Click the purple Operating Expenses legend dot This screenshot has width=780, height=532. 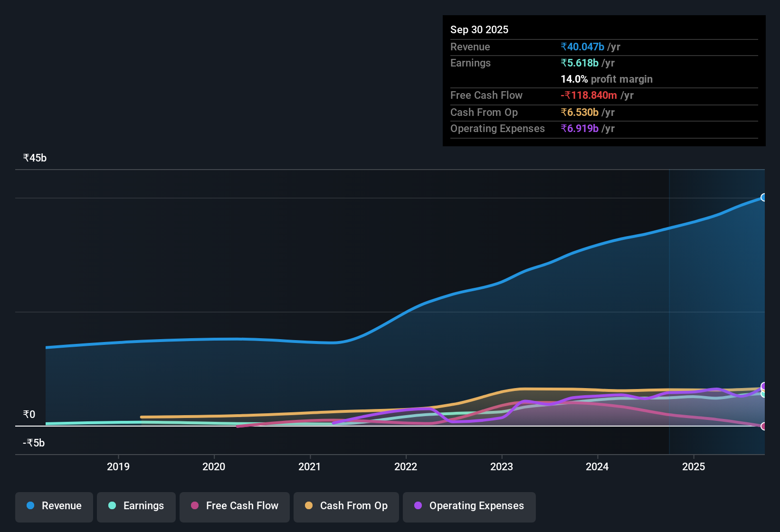tap(418, 506)
